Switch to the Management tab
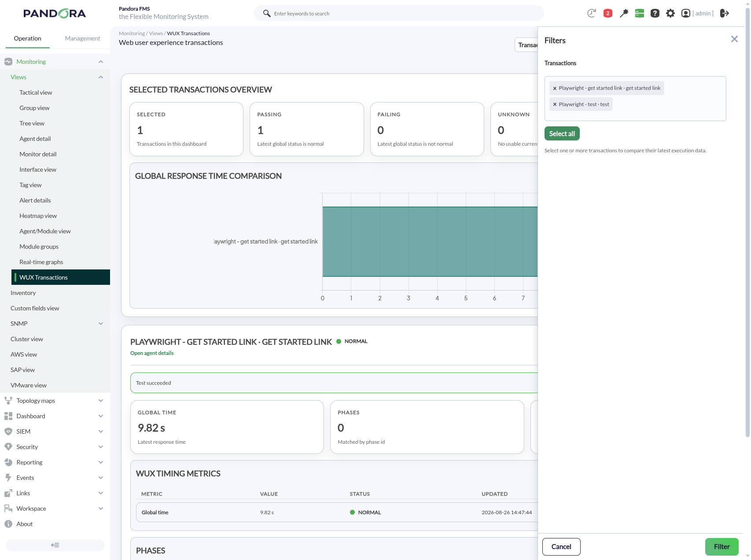Image resolution: width=751 pixels, height=560 pixels. tap(82, 39)
